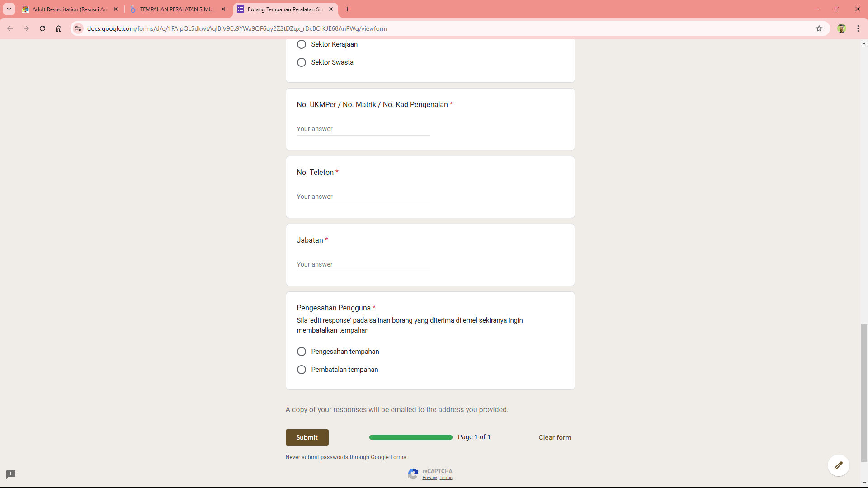Open Chrome three-dot menu
The height and width of the screenshot is (488, 868).
(x=858, y=28)
